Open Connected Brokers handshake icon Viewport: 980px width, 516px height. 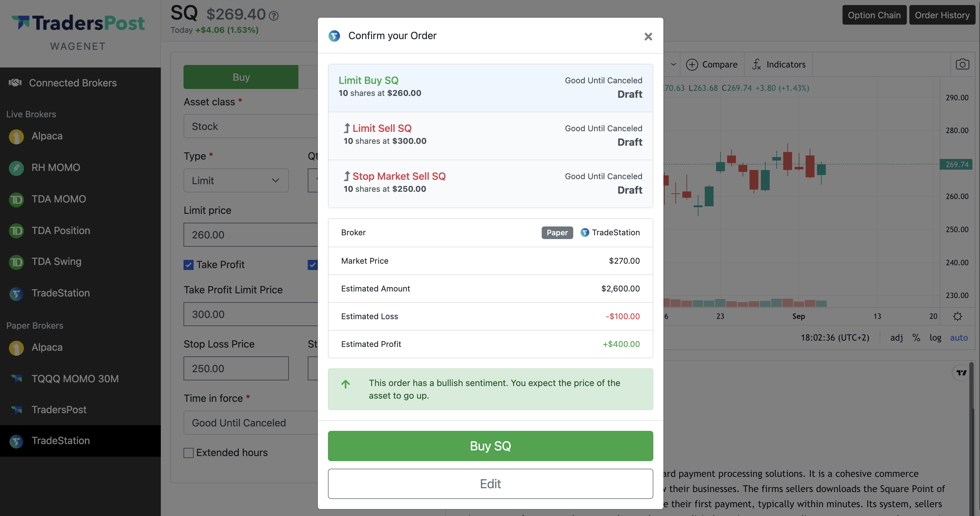point(15,83)
